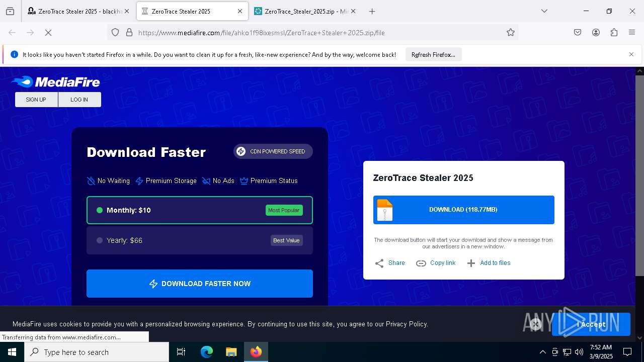Select the Monthly: $10 plan
Viewport: 644px width, 362px height.
coord(200,210)
